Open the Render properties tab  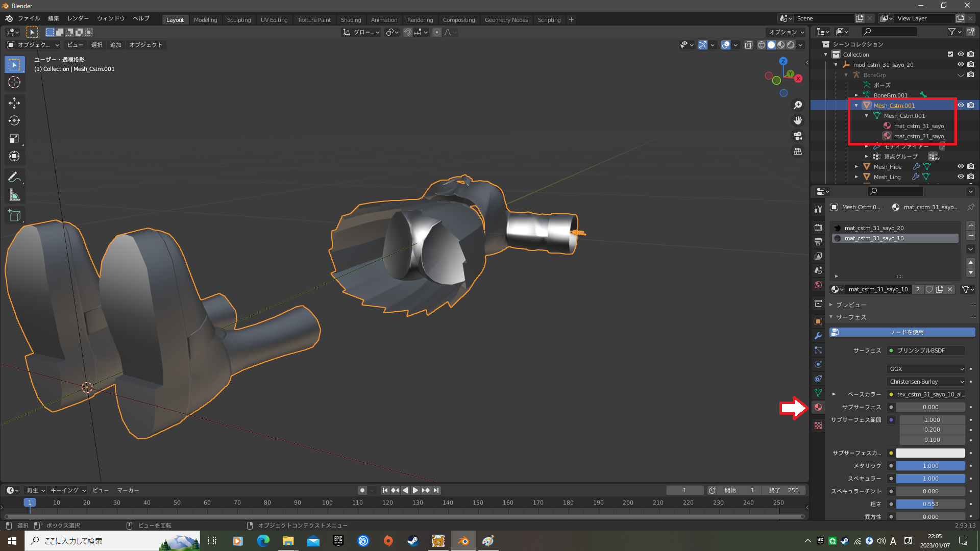[x=818, y=228]
